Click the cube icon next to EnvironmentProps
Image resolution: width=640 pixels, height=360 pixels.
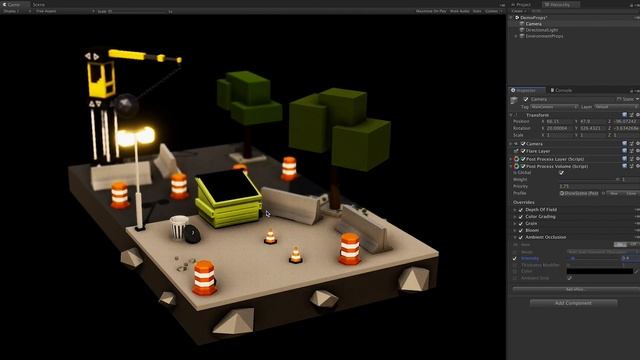(x=522, y=36)
